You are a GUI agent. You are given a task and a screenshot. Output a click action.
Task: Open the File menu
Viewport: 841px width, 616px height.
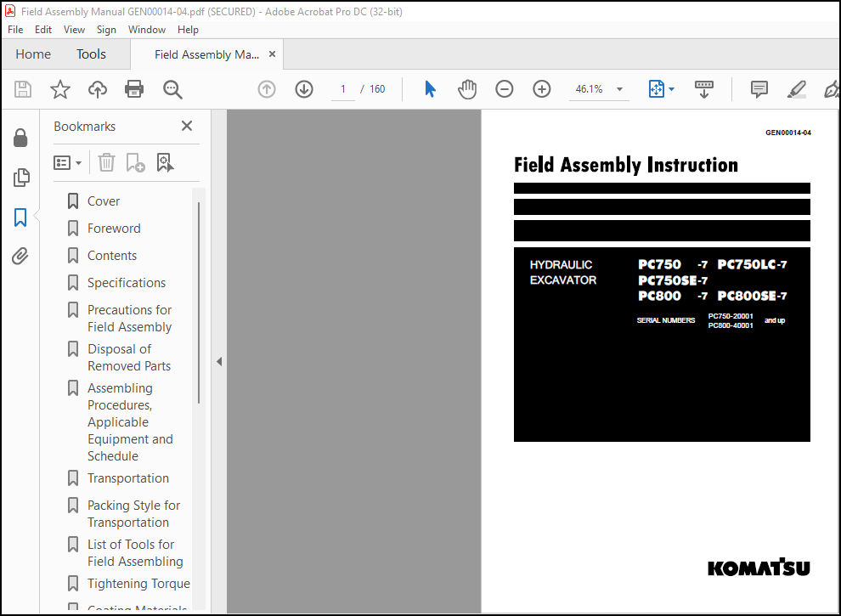[x=15, y=30]
